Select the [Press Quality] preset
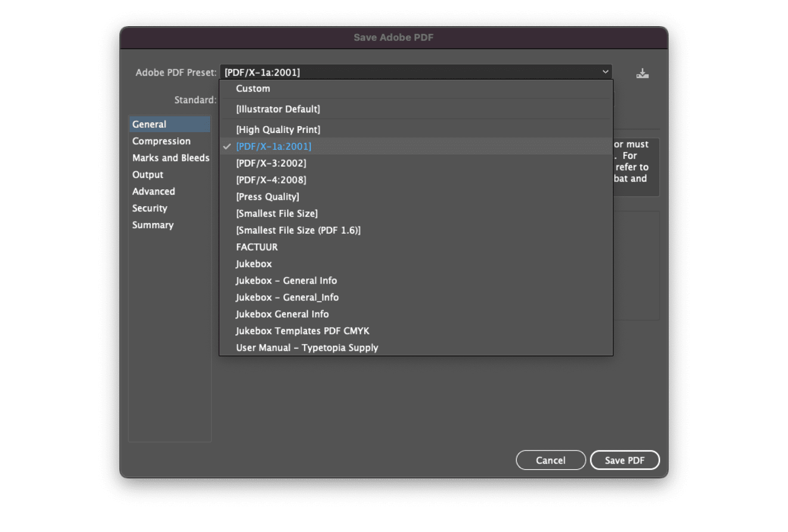788x532 pixels. click(x=416, y=197)
